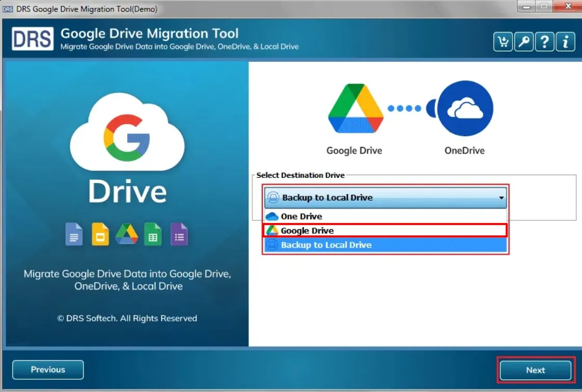Click the purple Google Forms file icon

179,234
